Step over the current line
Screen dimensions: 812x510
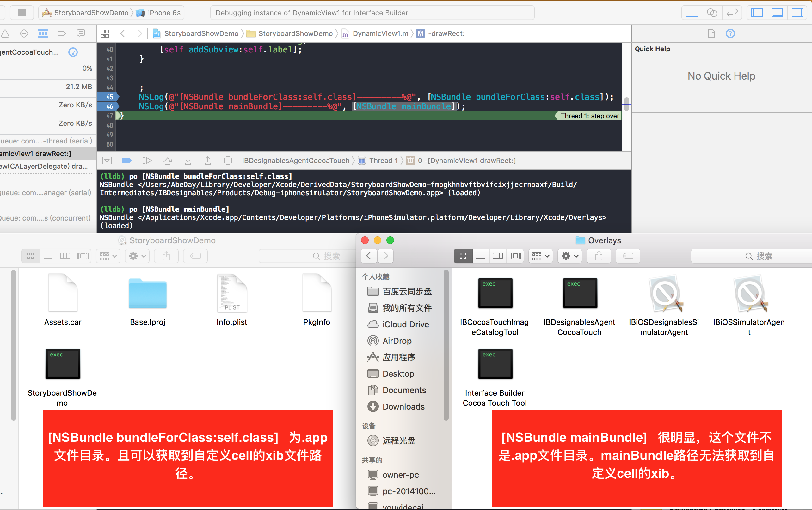pos(168,161)
